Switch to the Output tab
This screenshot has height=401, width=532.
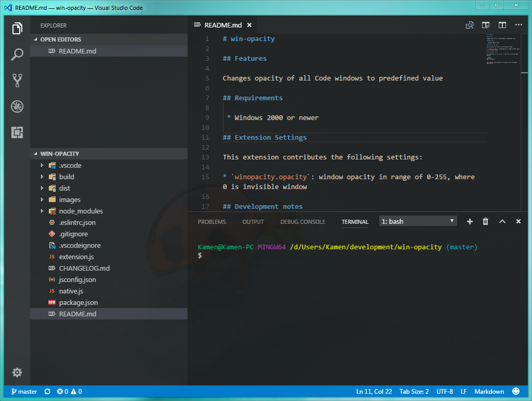pyautogui.click(x=253, y=222)
